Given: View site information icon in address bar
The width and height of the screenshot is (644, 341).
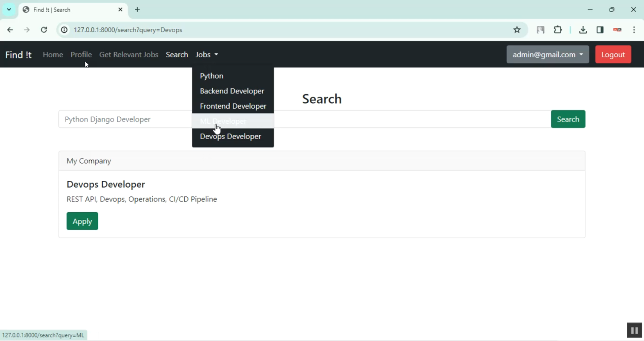Looking at the screenshot, I should click(x=64, y=30).
